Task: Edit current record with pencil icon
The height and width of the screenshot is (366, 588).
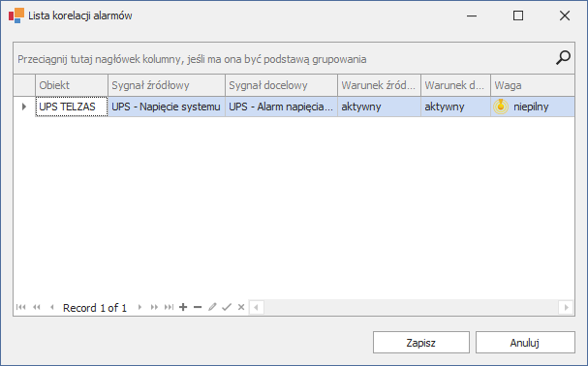Action: [212, 307]
